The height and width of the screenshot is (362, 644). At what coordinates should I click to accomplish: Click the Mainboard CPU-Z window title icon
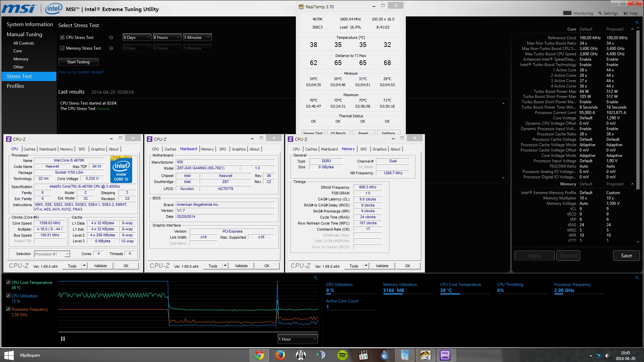150,139
